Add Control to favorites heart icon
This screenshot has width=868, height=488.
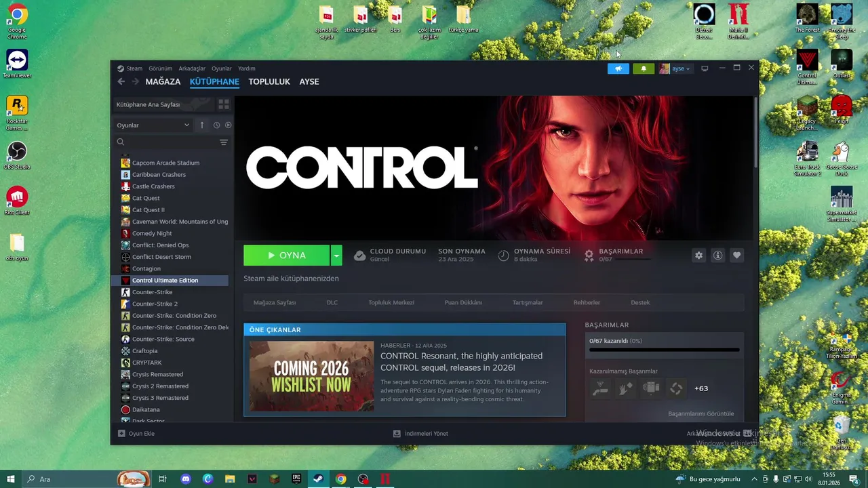click(736, 256)
